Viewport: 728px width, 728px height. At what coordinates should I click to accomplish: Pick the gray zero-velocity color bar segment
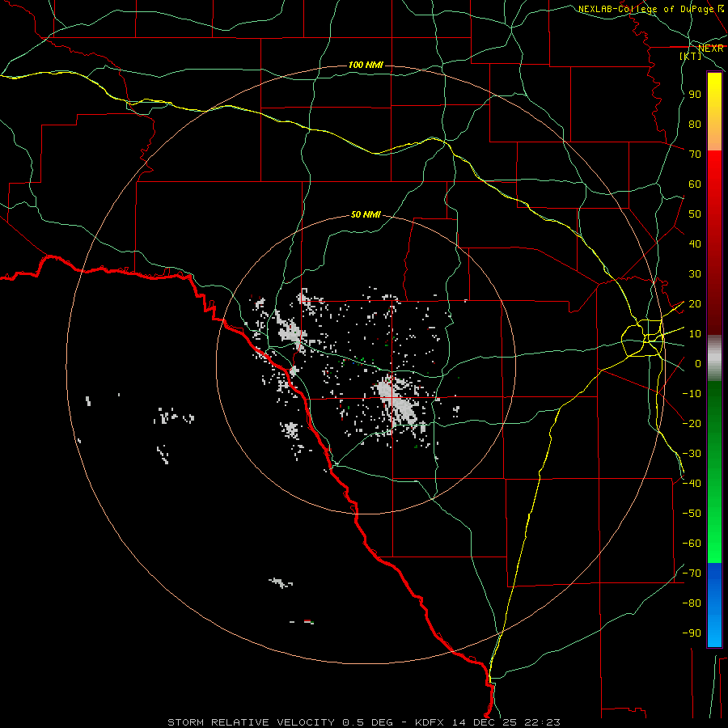(714, 358)
